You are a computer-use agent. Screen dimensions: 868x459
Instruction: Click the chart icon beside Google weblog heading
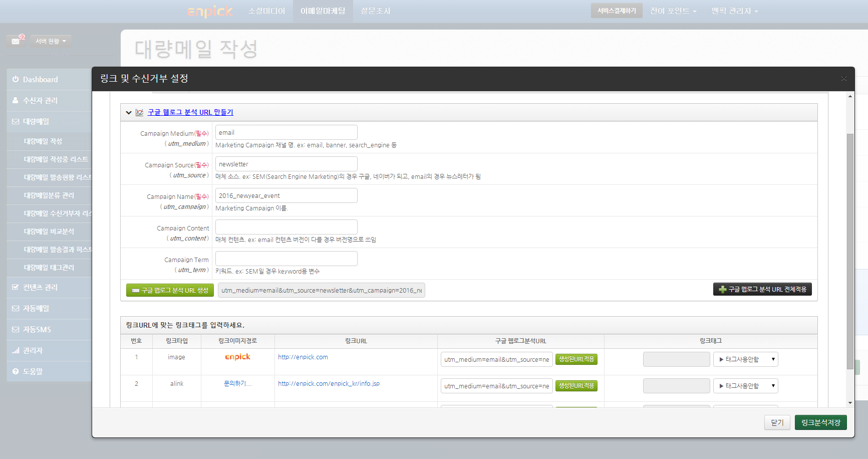[140, 112]
